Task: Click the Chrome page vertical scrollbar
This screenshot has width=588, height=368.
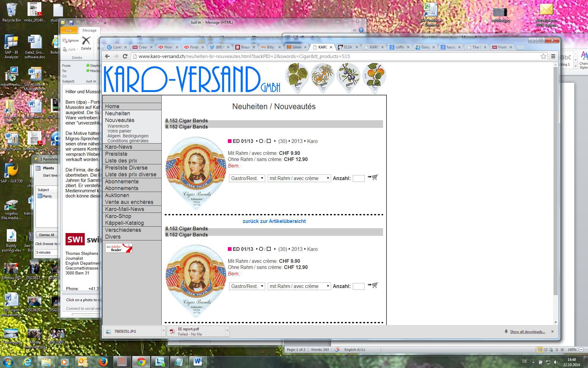Action: [556, 181]
